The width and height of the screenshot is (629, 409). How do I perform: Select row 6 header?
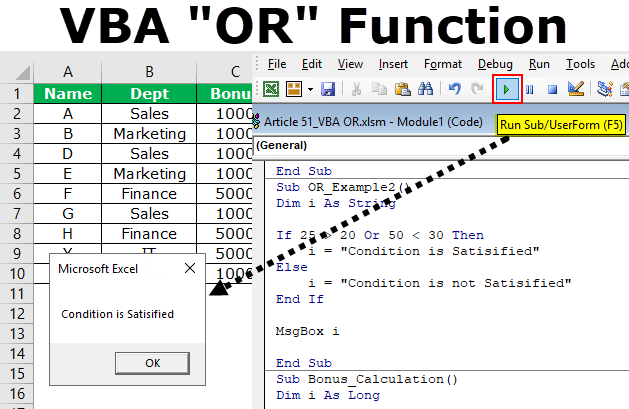(x=16, y=194)
